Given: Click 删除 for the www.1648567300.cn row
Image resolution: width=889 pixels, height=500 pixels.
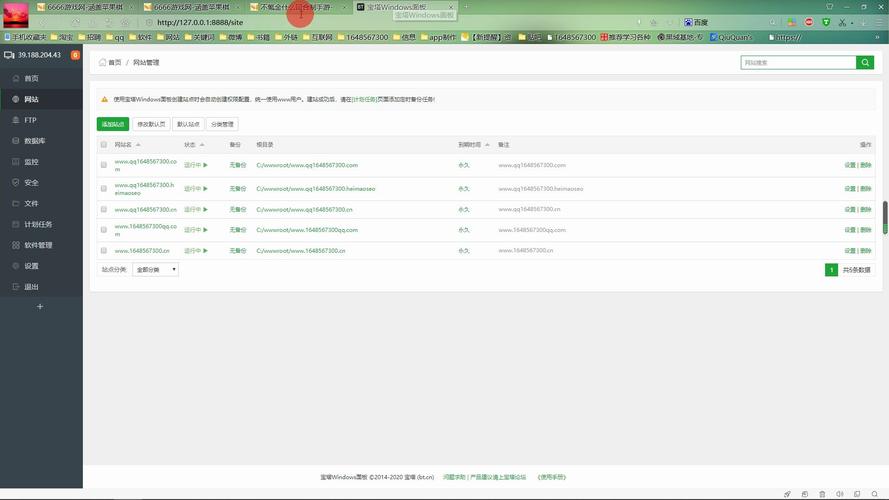Looking at the screenshot, I should click(866, 251).
